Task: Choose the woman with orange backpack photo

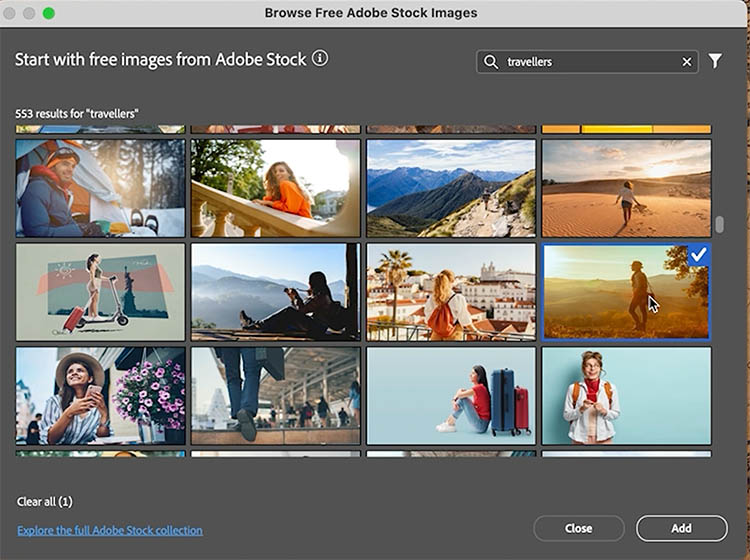Action: coord(451,292)
